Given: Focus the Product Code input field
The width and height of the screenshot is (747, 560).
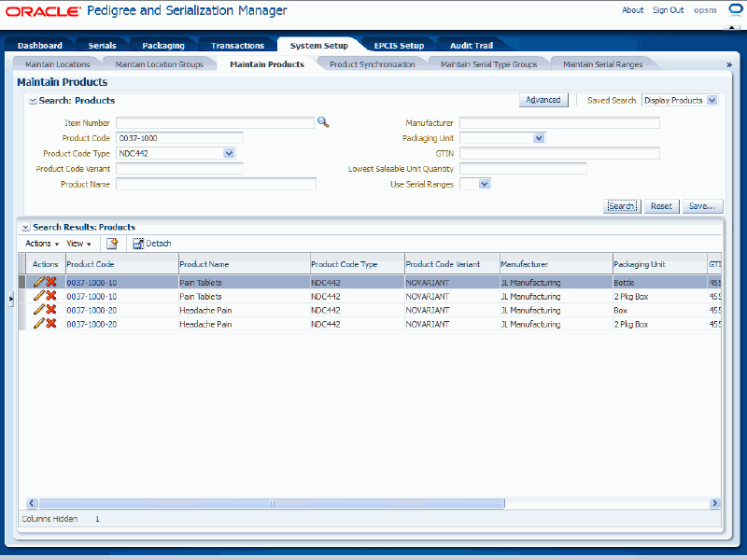Looking at the screenshot, I should click(x=179, y=138).
